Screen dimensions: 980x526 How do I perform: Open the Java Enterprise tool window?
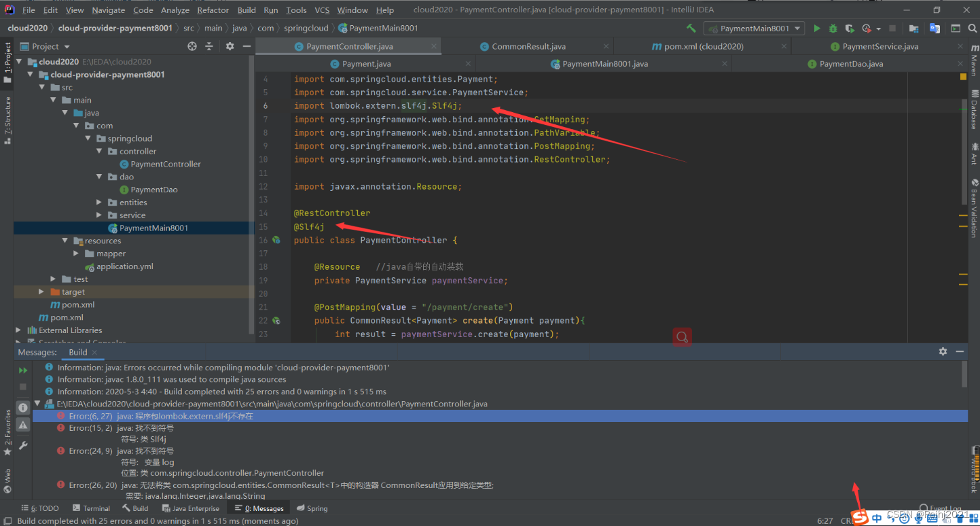click(x=191, y=508)
